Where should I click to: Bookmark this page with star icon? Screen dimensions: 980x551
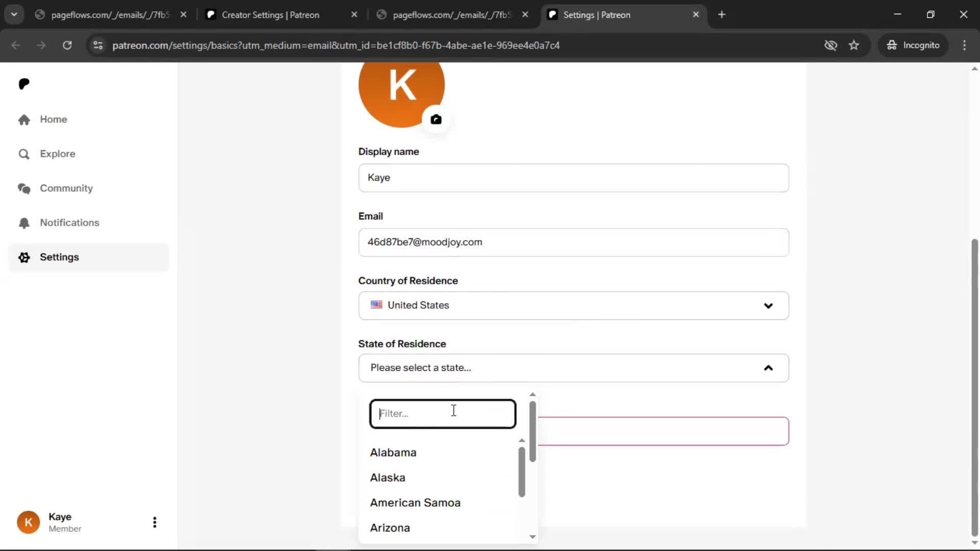(x=854, y=45)
